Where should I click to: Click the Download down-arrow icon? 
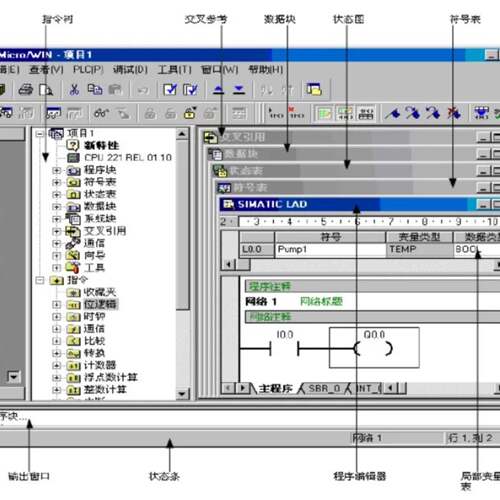click(239, 89)
